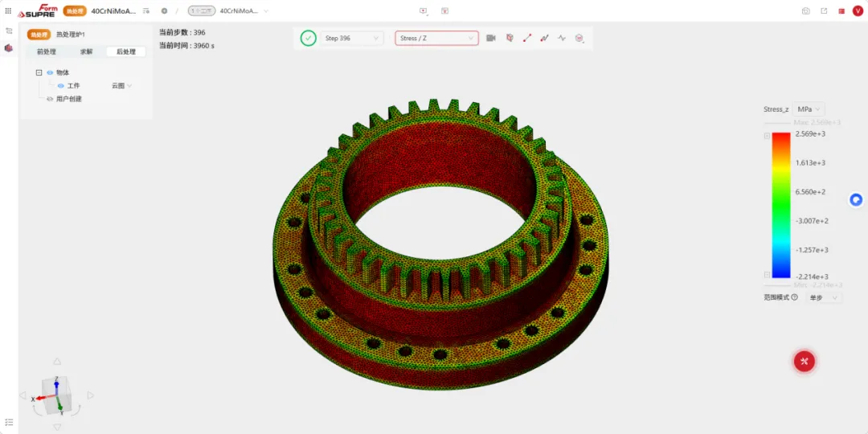Click the red stacked-list icon in top bar
Image resolution: width=868 pixels, height=434 pixels.
(841, 10)
